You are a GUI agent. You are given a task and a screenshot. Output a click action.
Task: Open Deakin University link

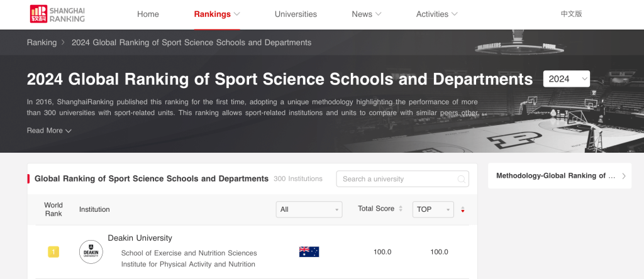pyautogui.click(x=140, y=238)
